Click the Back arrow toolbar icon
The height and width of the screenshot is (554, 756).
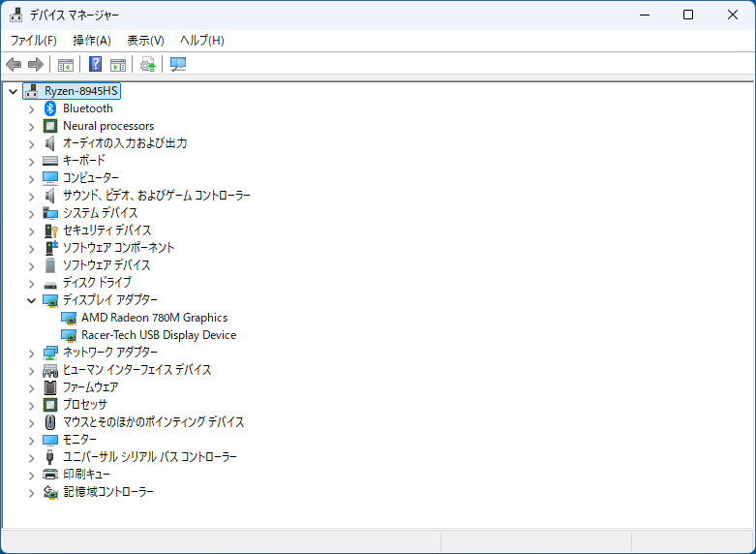point(14,64)
